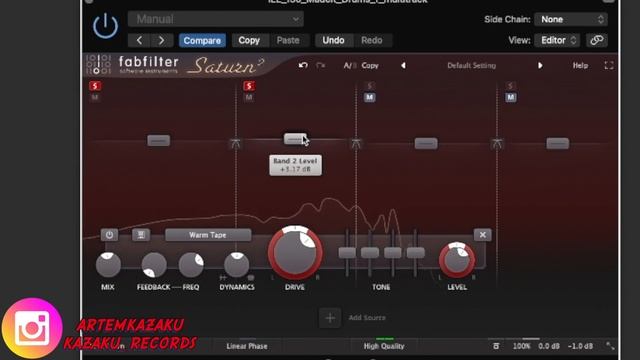Click the LEVEL knob
Screen dimensions: 640x360
[x=457, y=260]
